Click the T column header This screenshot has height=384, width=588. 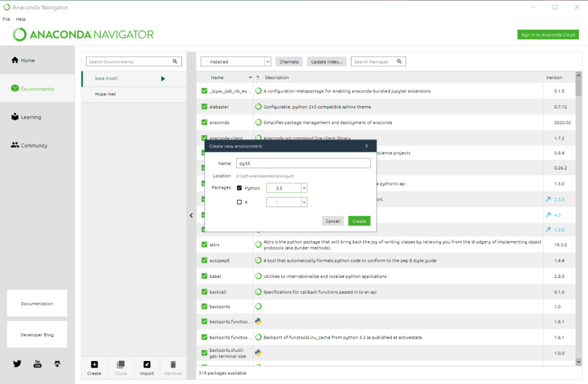tap(258, 78)
